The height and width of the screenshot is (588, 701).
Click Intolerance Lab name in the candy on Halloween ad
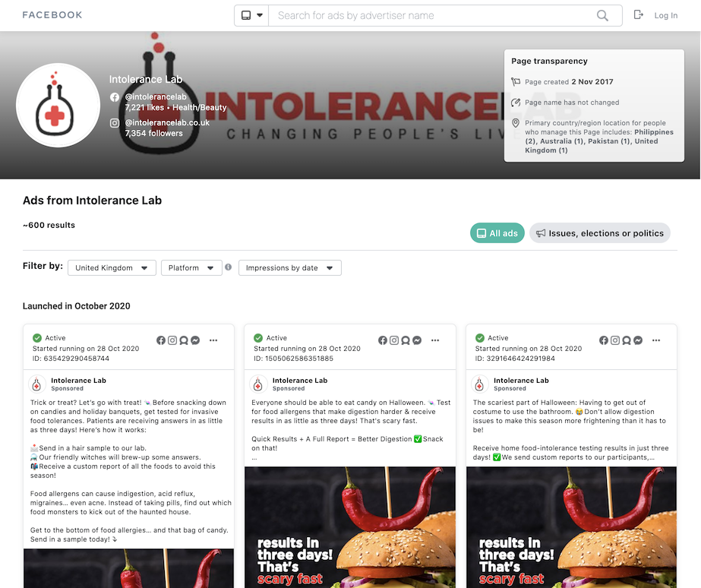(300, 381)
